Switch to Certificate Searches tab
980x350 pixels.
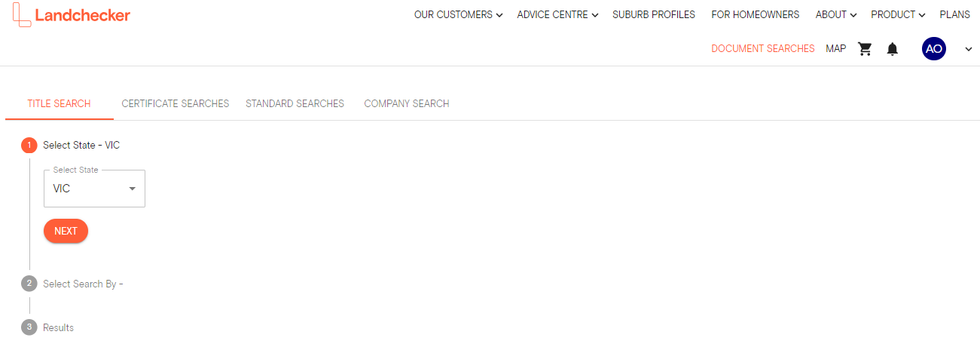tap(176, 103)
